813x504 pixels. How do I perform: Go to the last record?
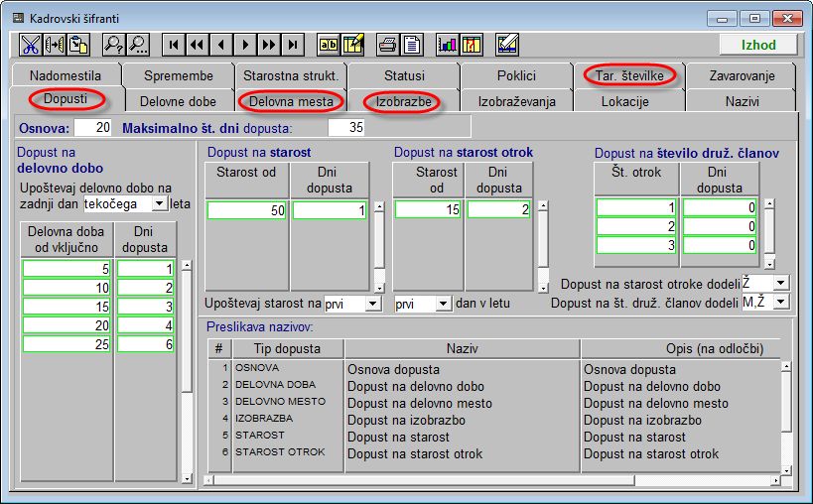click(x=293, y=45)
